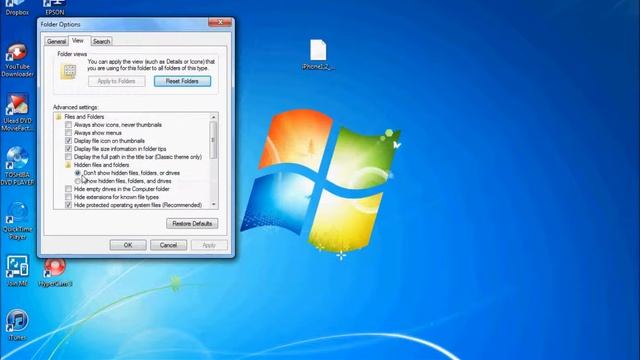Select the YouTube Downloader desktop icon

(x=17, y=60)
